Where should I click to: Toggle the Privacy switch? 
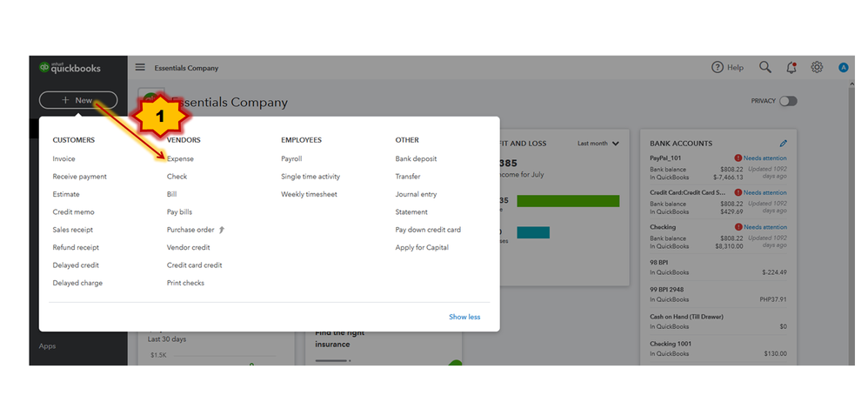click(788, 101)
